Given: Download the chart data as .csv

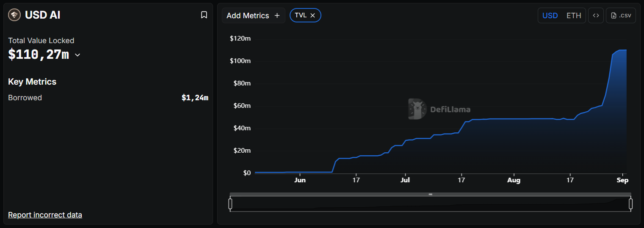Looking at the screenshot, I should click(x=621, y=16).
